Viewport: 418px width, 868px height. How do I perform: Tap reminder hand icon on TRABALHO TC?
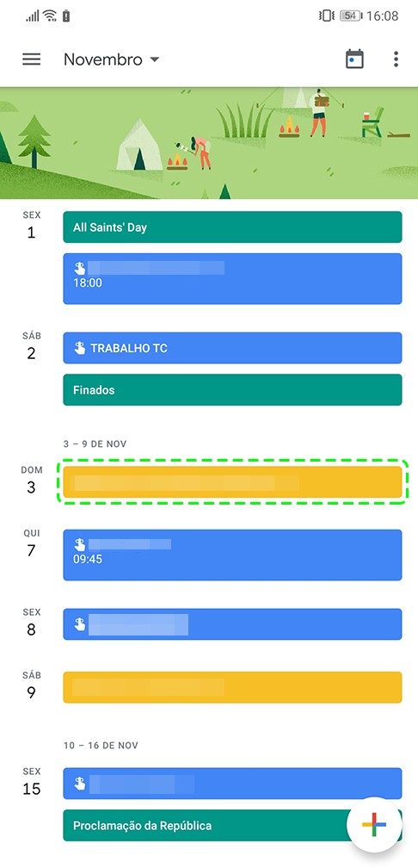pyautogui.click(x=80, y=348)
